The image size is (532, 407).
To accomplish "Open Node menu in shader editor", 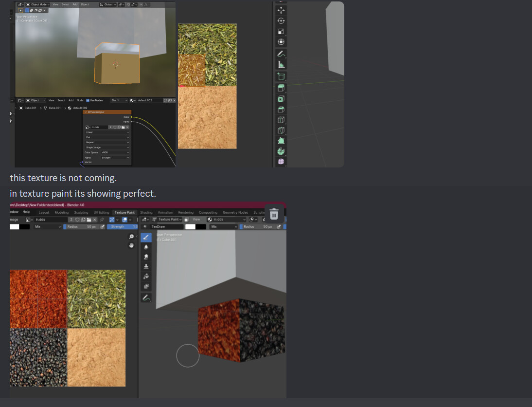I will click(80, 101).
